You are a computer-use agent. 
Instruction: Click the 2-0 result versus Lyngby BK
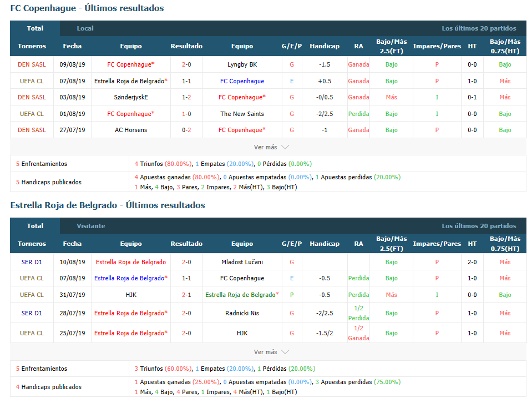tap(186, 64)
